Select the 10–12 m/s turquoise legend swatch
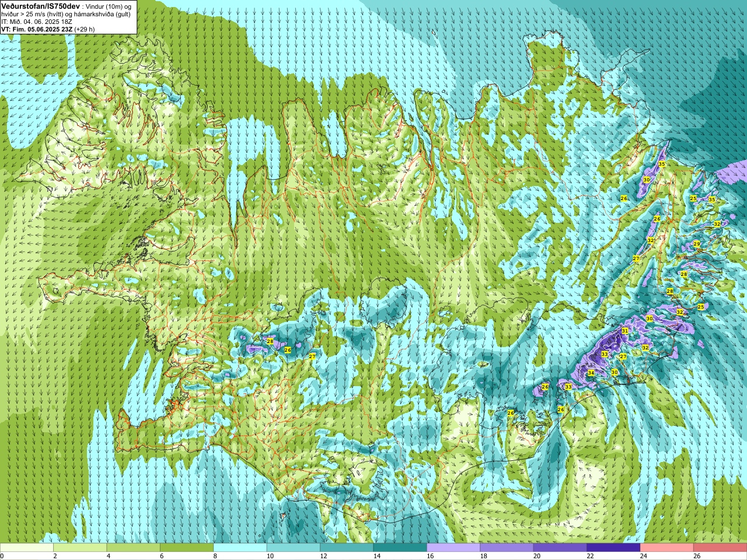This screenshot has height=560, width=747. point(293,548)
